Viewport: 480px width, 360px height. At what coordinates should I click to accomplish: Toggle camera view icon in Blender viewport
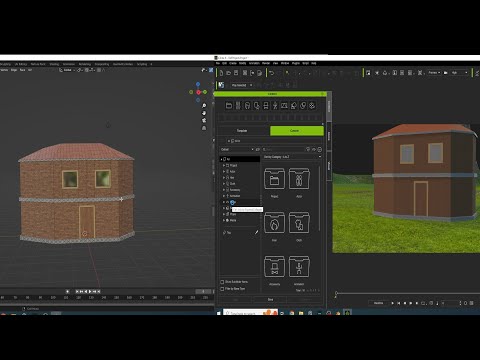tap(204, 120)
